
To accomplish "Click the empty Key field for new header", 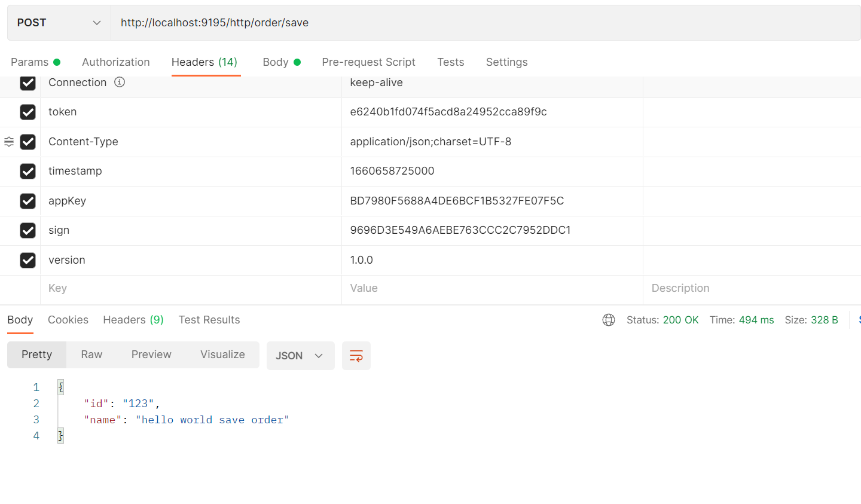I will [x=190, y=288].
